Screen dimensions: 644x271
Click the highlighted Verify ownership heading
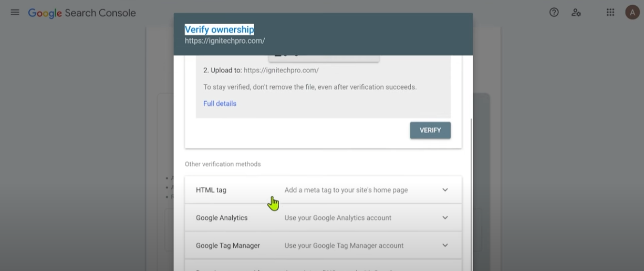(219, 29)
